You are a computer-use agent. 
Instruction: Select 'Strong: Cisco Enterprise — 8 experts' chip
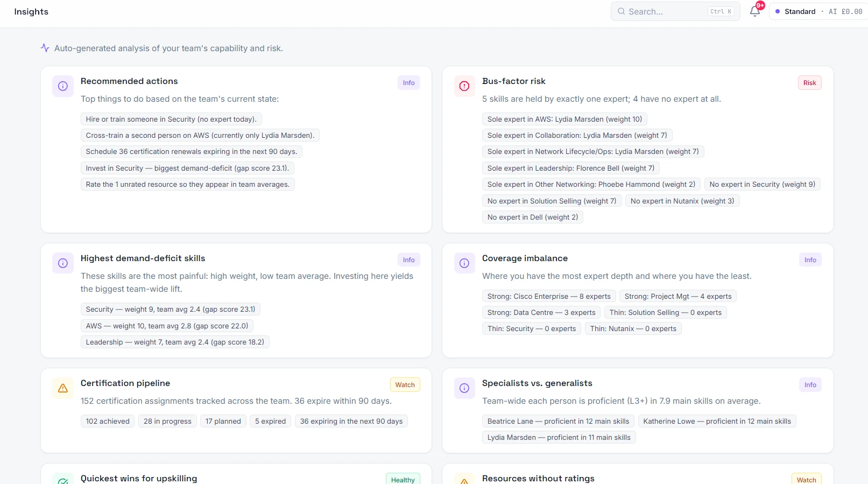click(x=549, y=297)
